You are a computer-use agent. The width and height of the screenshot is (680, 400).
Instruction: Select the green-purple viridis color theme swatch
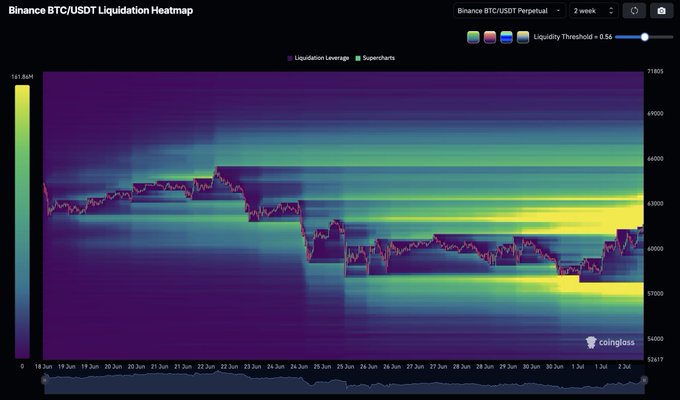click(x=473, y=37)
